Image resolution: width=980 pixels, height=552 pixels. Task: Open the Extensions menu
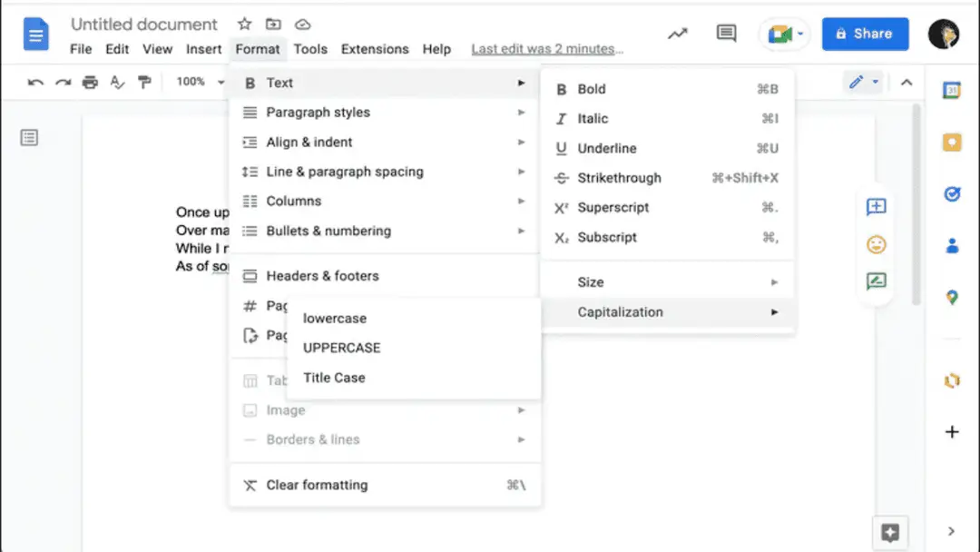coord(375,49)
